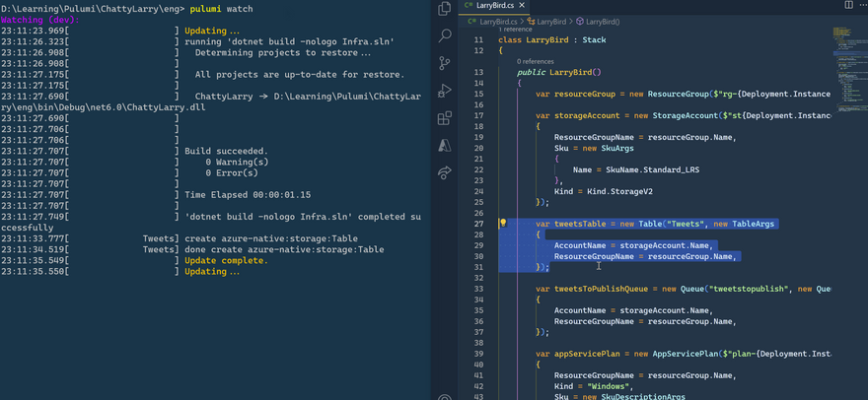Open the Live Share panel
The image size is (868, 400).
pos(445,172)
